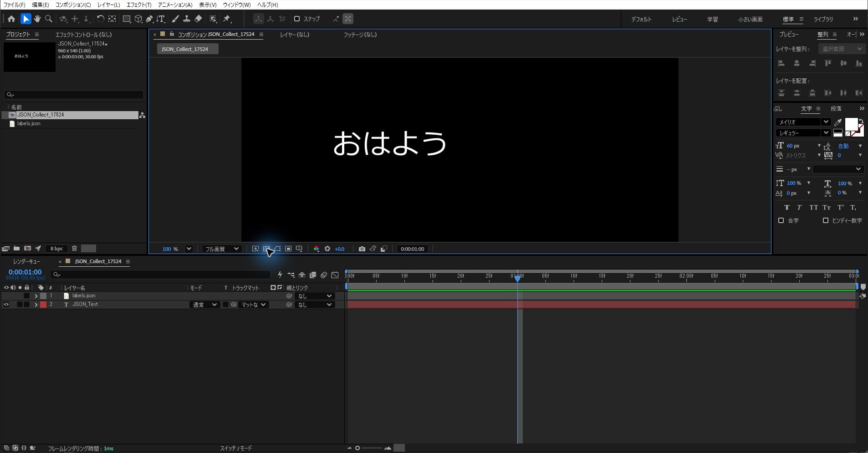Viewport: 868px width, 453px height.
Task: Click the delete trash icon in Project panel
Action: [74, 249]
